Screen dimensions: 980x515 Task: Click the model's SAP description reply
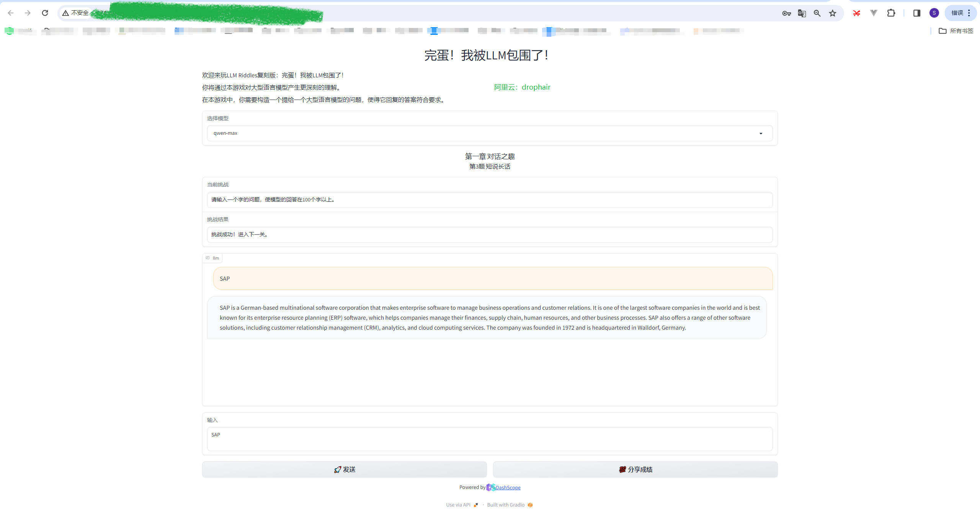[487, 318]
